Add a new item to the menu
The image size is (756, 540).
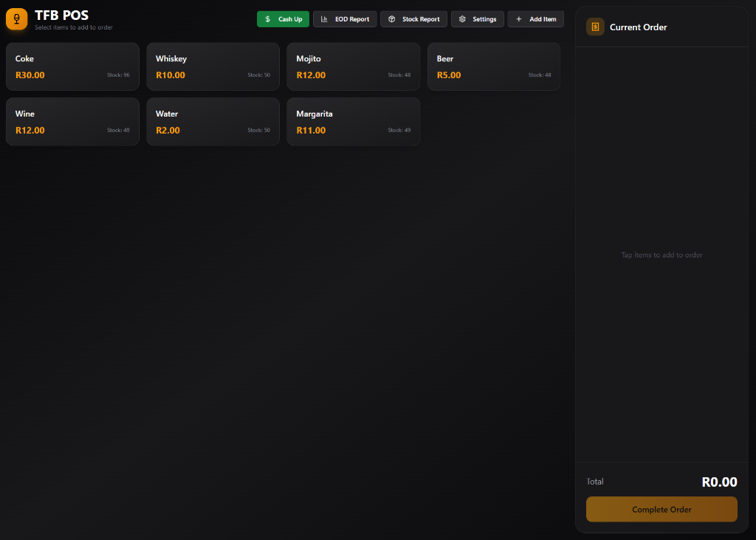[x=536, y=19]
